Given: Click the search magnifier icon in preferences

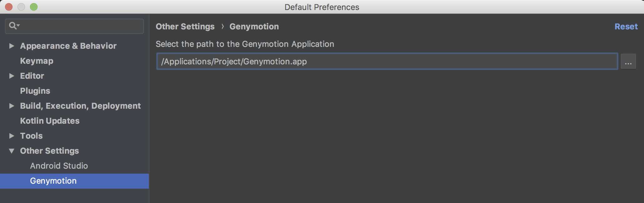Looking at the screenshot, I should coord(14,26).
